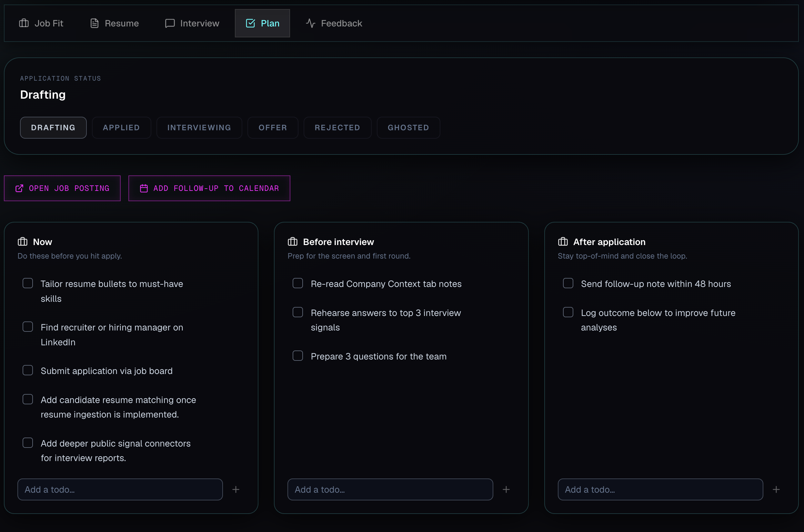Click the 'Do these before you hit apply.' text
Screen dimensions: 804x532
[70, 256]
